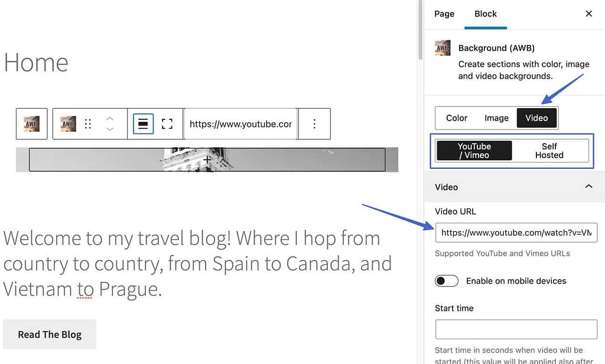Click the move block up arrow
Screen dimensions: 605x364
[x=110, y=118]
